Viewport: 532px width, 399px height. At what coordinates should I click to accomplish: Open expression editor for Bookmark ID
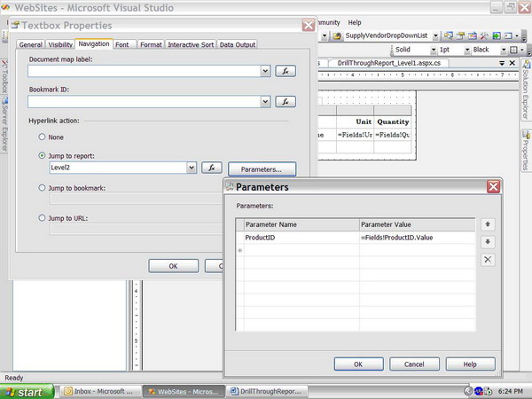pyautogui.click(x=286, y=101)
